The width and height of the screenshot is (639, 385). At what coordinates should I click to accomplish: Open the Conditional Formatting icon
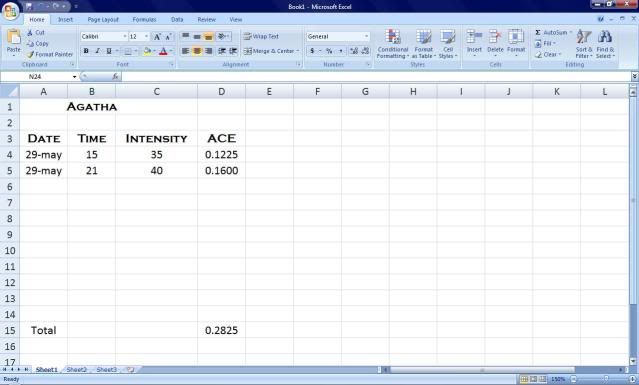pyautogui.click(x=393, y=37)
